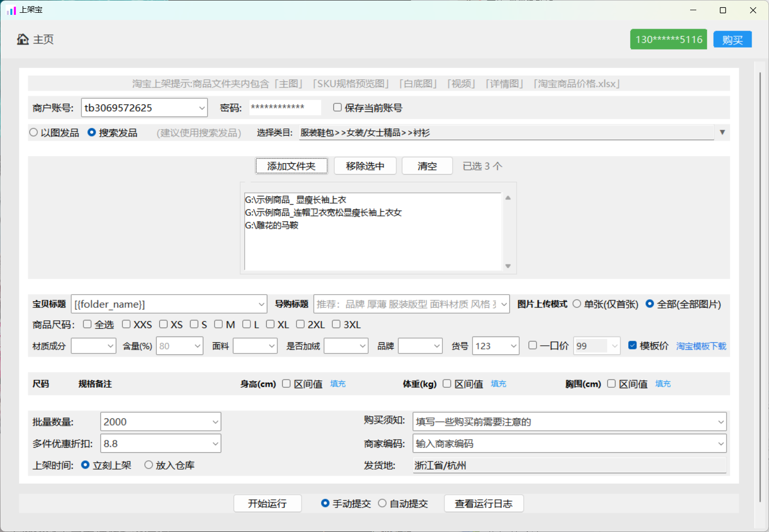769x532 pixels.
Task: Check XXS size checkbox
Action: (x=126, y=324)
